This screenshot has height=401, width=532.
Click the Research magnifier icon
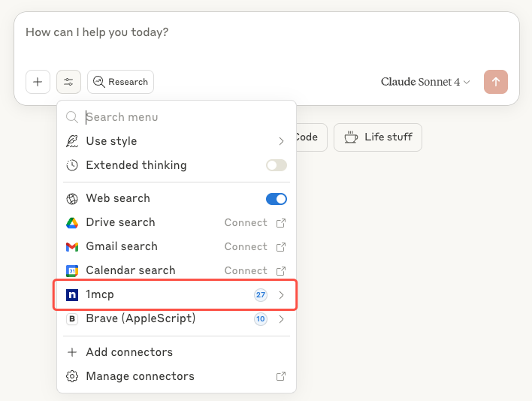tap(98, 82)
